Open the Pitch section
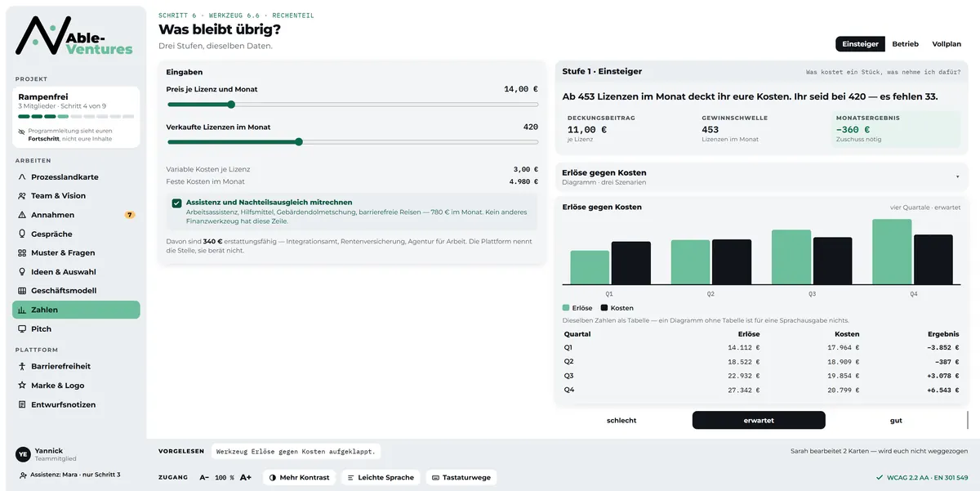 point(76,328)
